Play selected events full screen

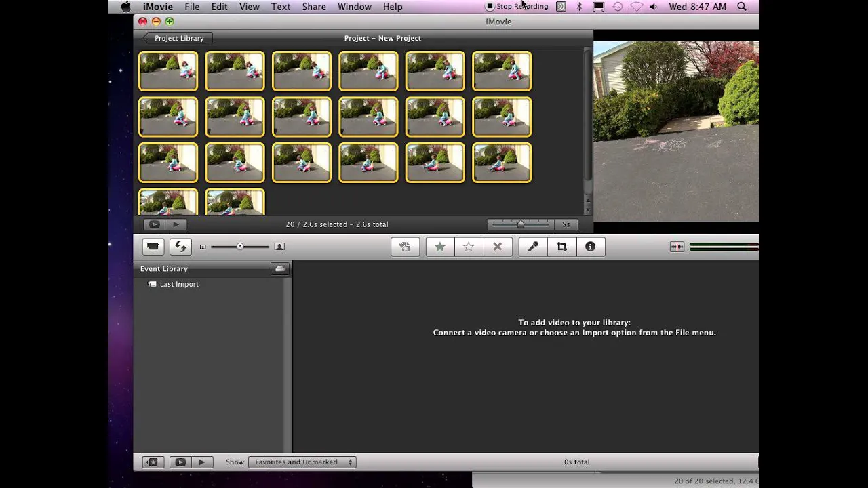[180, 462]
